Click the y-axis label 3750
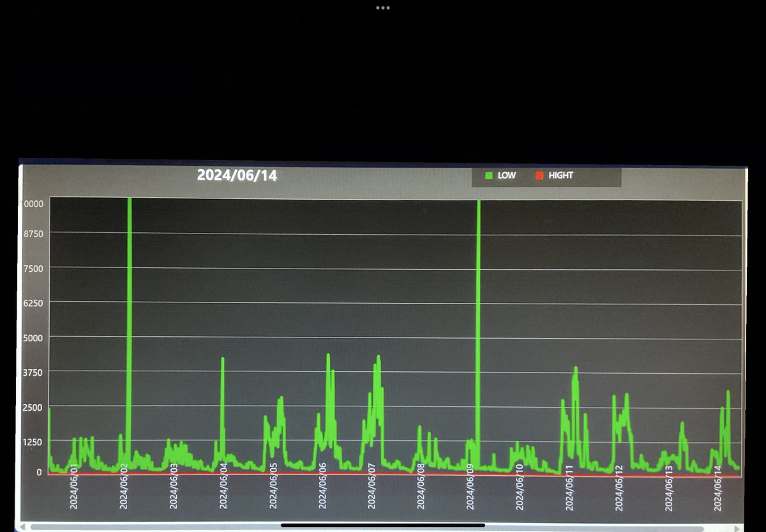This screenshot has width=766, height=532. click(x=33, y=373)
